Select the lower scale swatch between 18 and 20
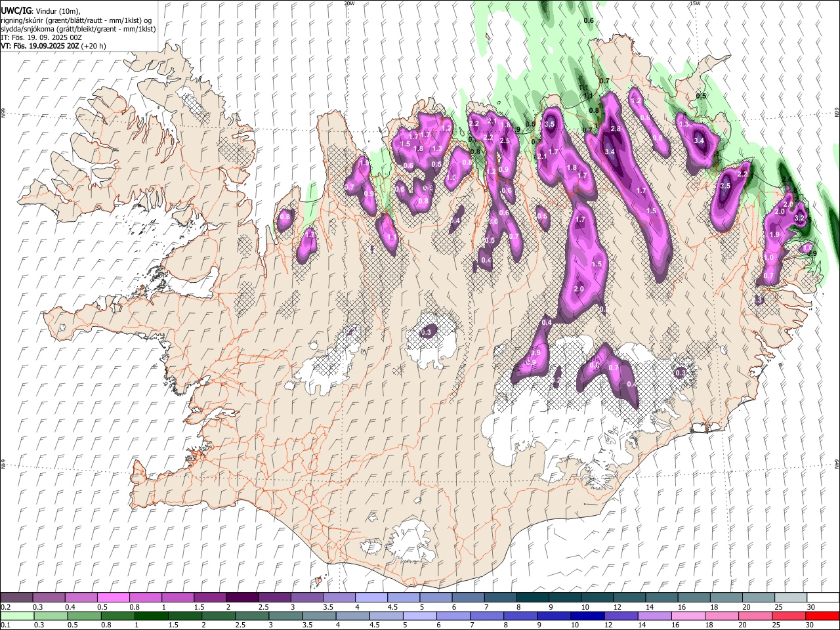This screenshot has width=840, height=630. [x=721, y=616]
